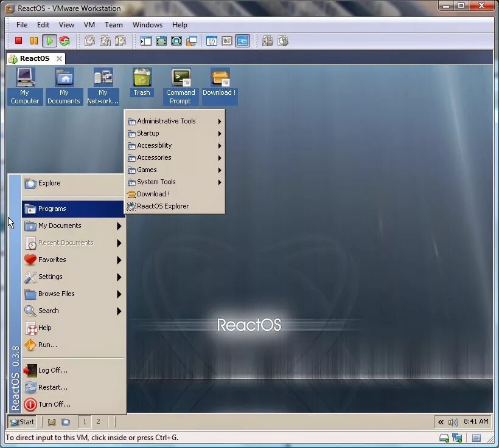
Task: Click the volume speaker tray icon
Action: [453, 422]
